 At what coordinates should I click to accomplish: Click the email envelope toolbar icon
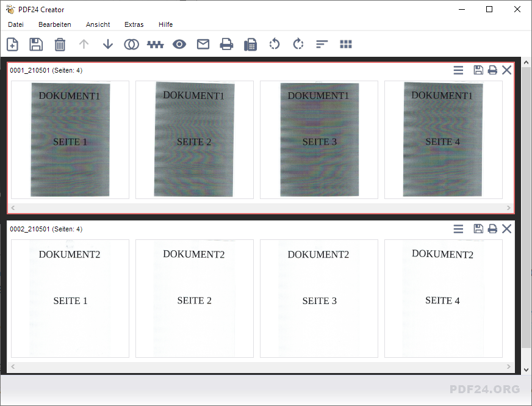click(x=203, y=44)
